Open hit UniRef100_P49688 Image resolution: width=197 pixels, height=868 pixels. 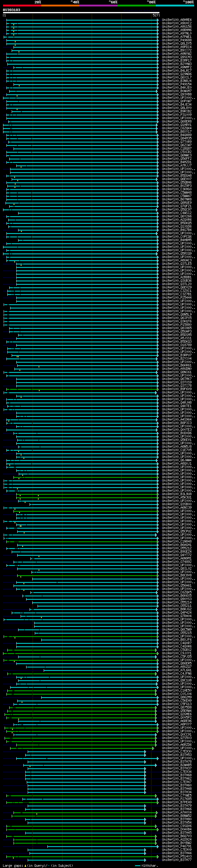click(x=177, y=40)
